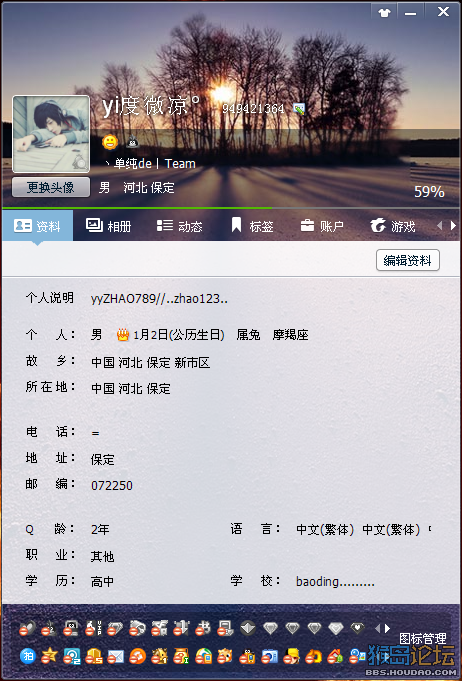The height and width of the screenshot is (681, 462).
Task: Open the blue Paipai service icon
Action: point(28,656)
